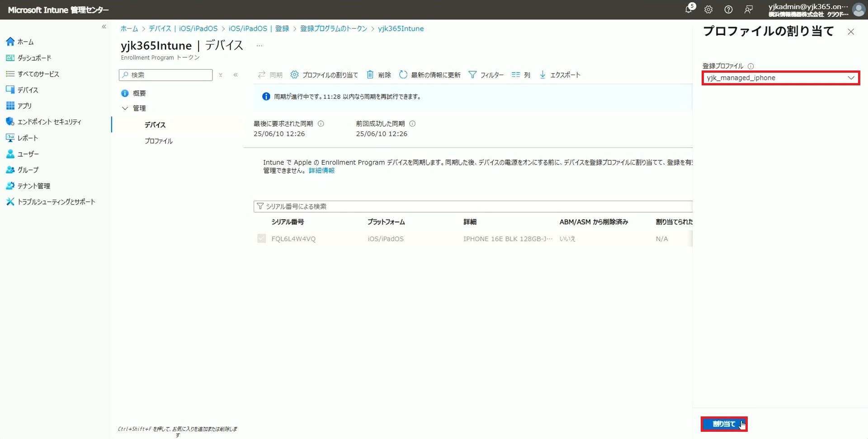
Task: Click the feedback person icon
Action: click(x=749, y=9)
